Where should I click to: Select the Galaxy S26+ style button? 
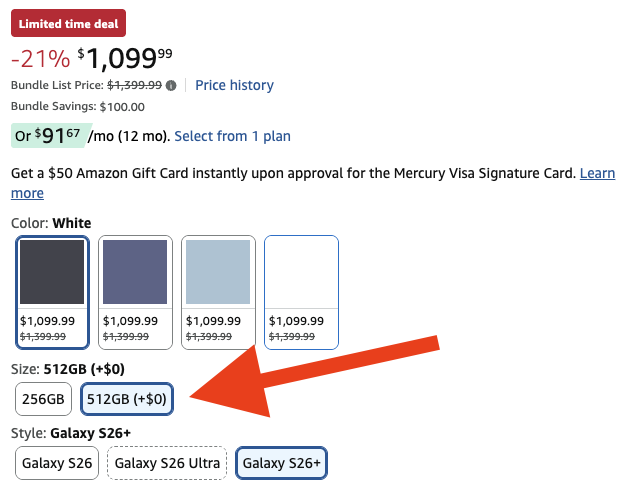point(283,463)
